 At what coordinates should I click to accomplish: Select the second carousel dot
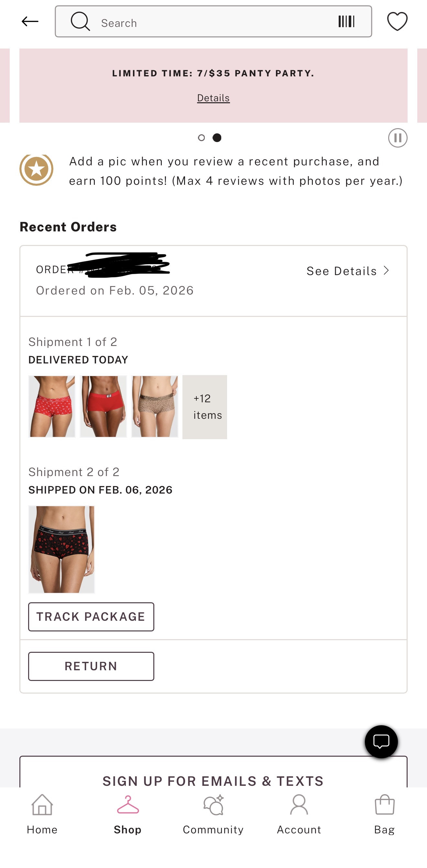coord(217,138)
